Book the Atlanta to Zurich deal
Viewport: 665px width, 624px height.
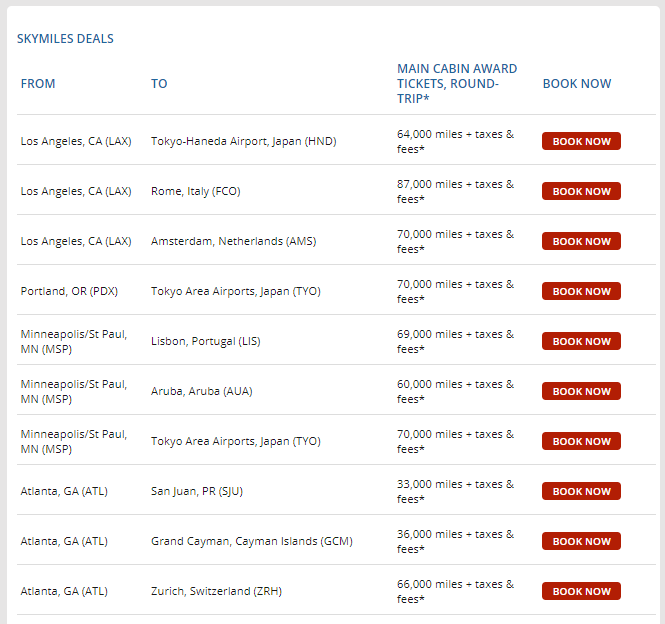[581, 592]
